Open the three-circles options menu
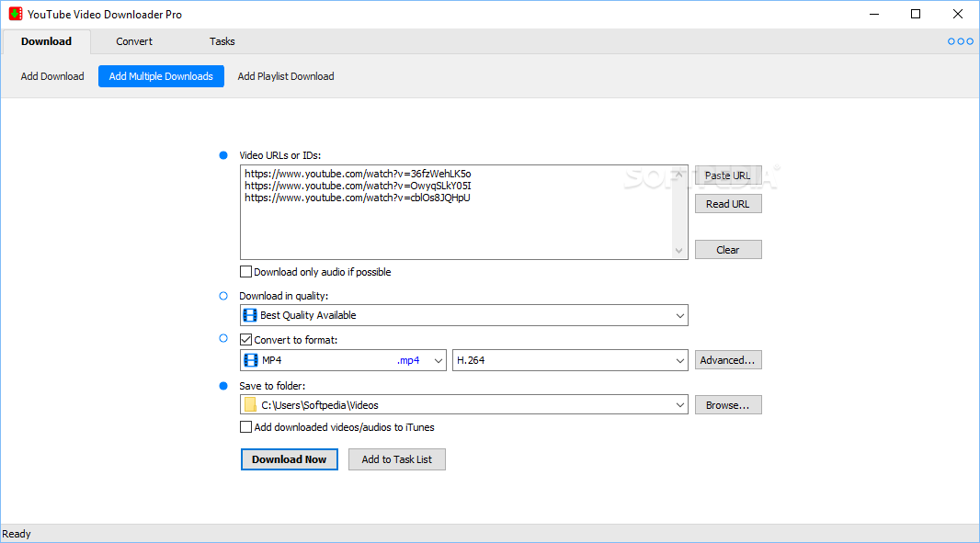 coord(960,41)
